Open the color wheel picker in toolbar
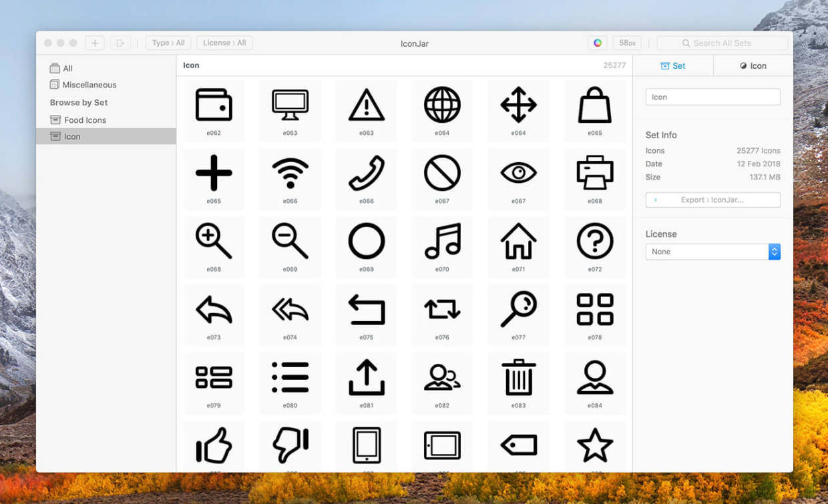Viewport: 828px width, 504px height. tap(598, 43)
